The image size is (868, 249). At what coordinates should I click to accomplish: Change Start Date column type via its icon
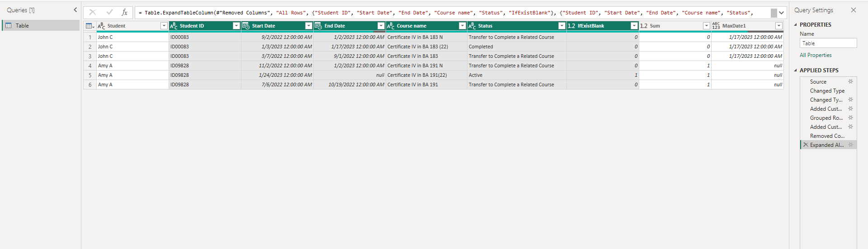246,26
